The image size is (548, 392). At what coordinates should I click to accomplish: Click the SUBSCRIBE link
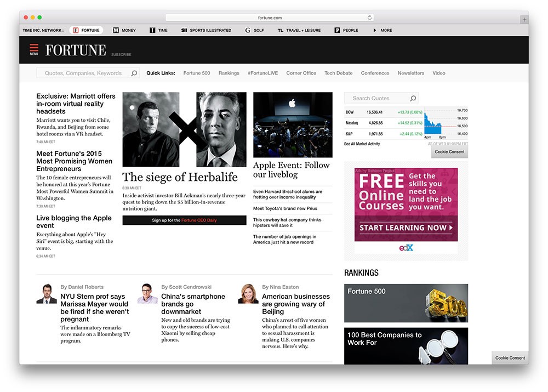(x=121, y=55)
